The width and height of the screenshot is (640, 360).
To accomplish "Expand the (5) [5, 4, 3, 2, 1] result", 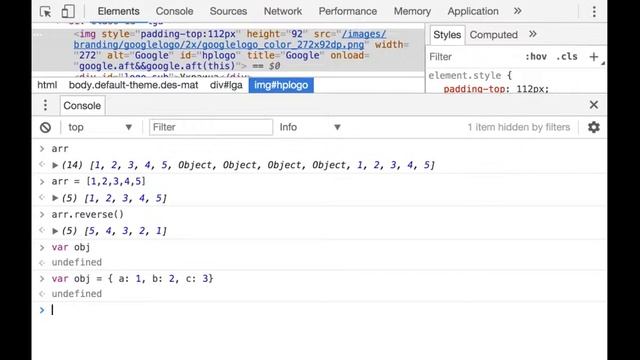I will click(x=55, y=231).
